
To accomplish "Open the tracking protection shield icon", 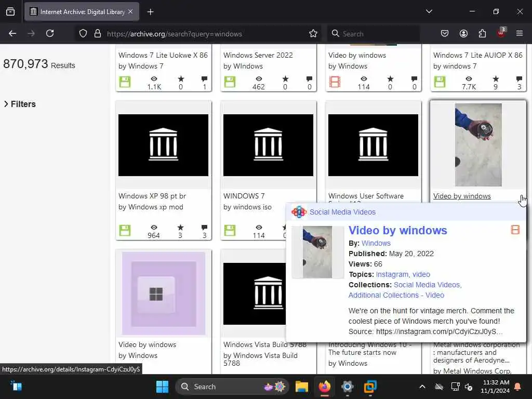I will 83,33.
